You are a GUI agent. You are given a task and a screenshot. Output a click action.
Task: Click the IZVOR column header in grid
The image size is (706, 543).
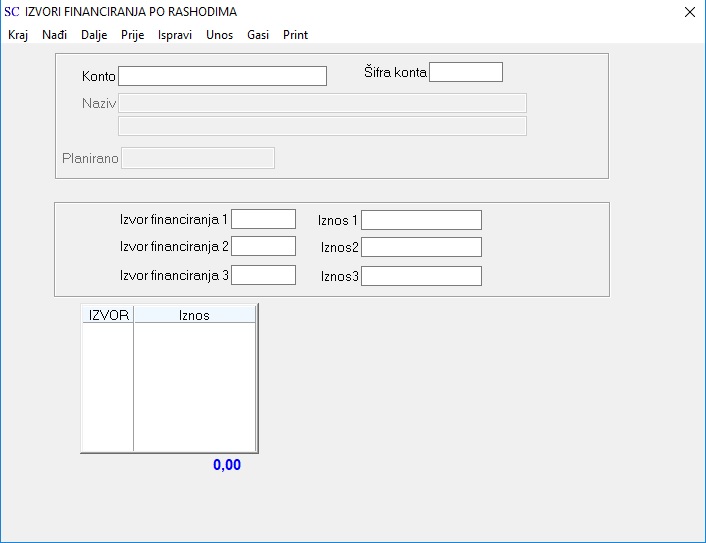pos(108,315)
